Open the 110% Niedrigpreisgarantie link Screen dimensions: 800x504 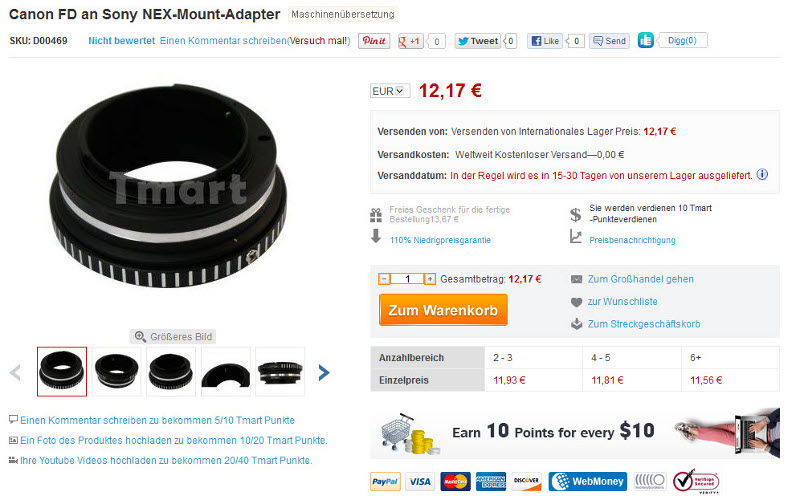440,240
